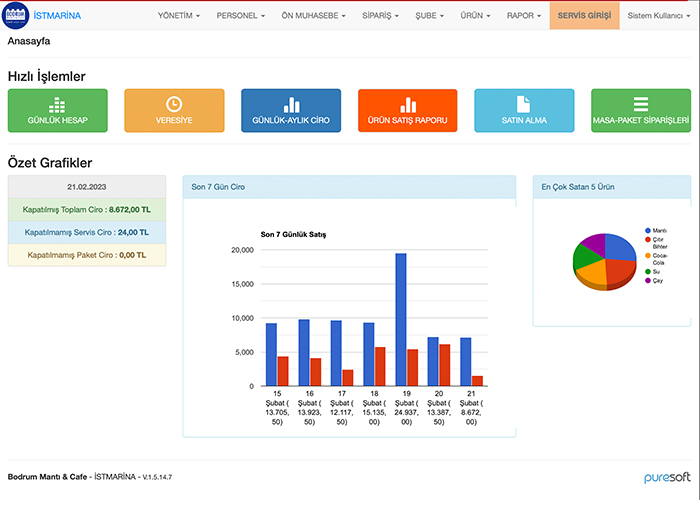Click the GÜNLÜK HESAP quick action
700x526 pixels.
tap(58, 111)
